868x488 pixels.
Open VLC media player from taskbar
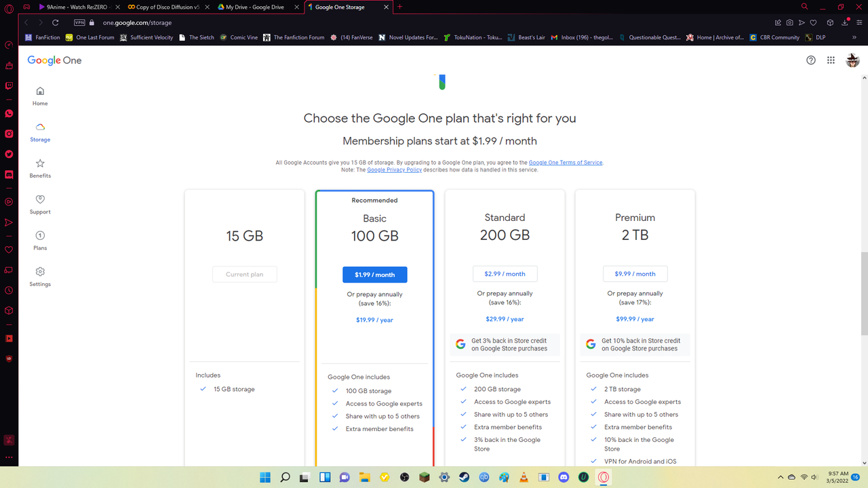tap(524, 477)
